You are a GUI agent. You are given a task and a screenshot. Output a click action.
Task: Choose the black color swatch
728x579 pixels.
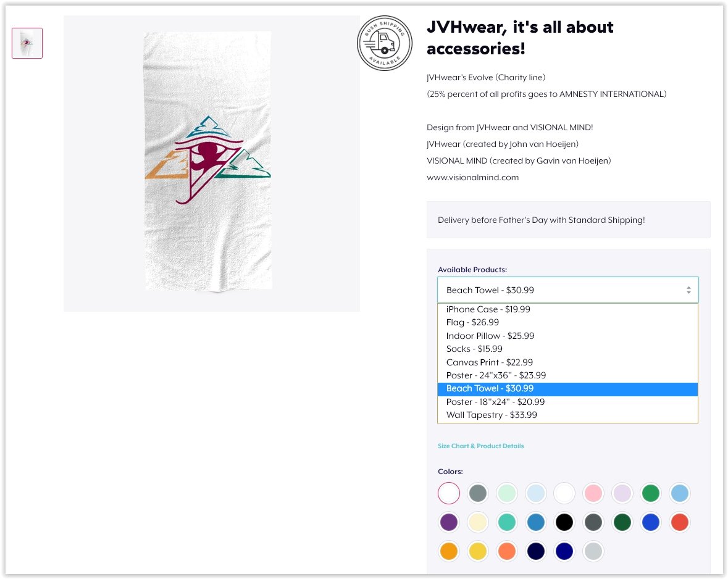pos(564,522)
